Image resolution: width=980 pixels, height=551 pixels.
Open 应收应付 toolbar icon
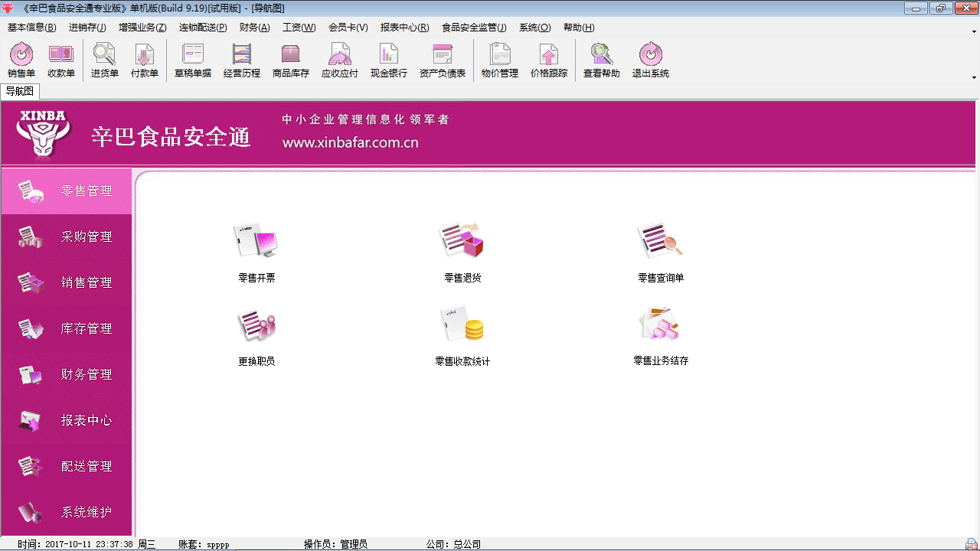[x=340, y=60]
